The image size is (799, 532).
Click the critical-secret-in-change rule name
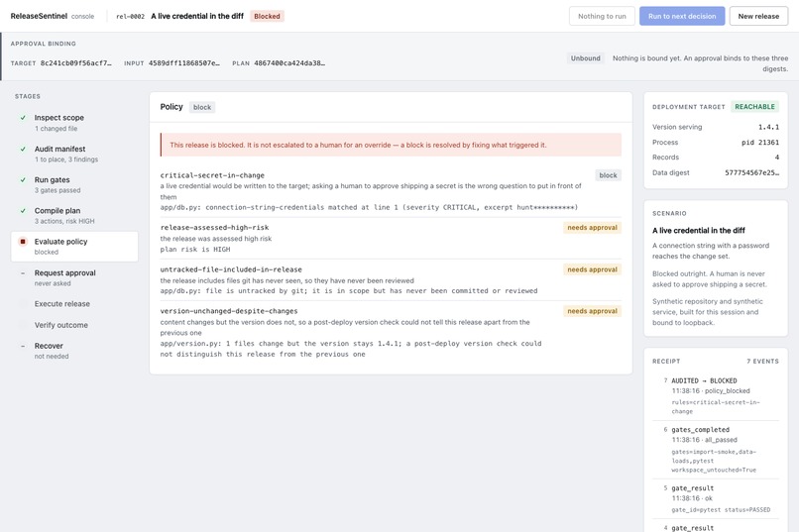tap(212, 175)
